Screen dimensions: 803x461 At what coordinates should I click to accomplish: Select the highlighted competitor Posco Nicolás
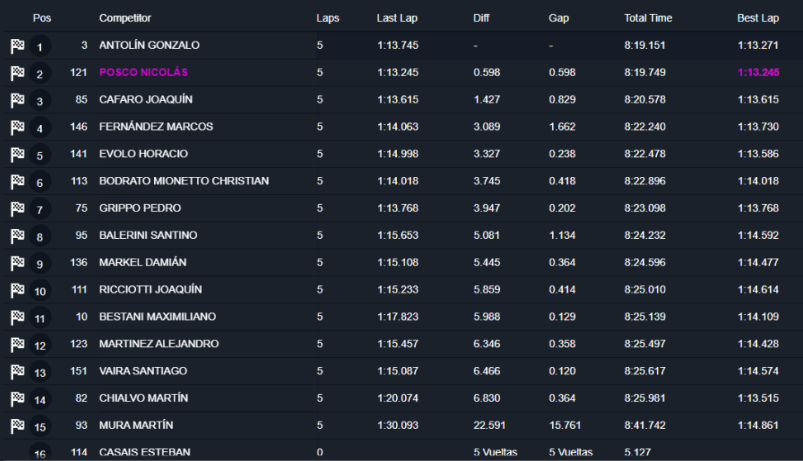[x=143, y=72]
